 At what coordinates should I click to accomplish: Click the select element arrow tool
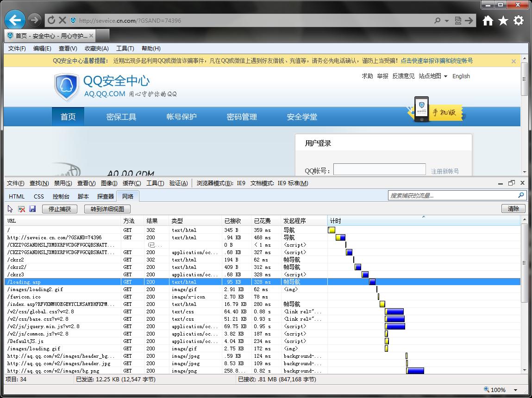click(x=10, y=209)
